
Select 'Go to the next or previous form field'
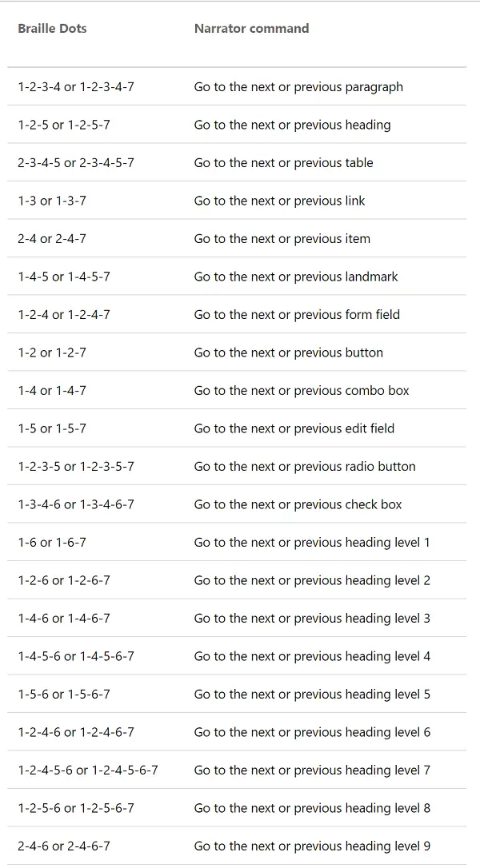pyautogui.click(x=297, y=315)
